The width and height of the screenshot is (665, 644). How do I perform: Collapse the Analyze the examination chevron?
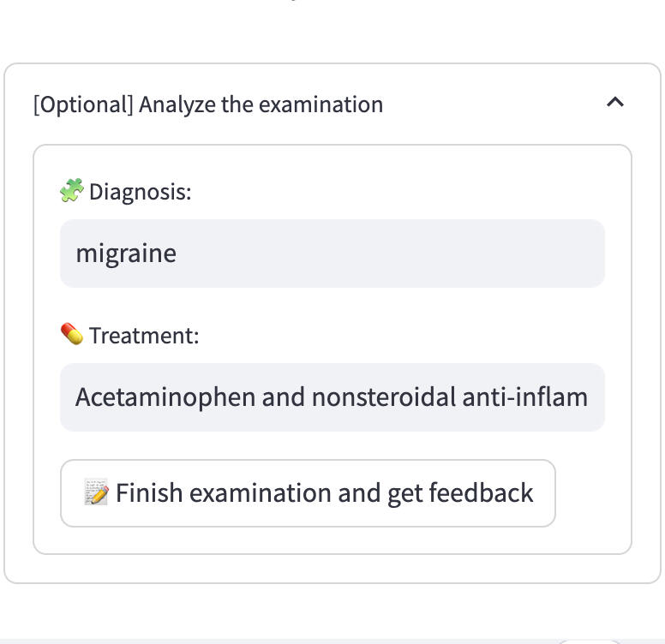[x=614, y=103]
